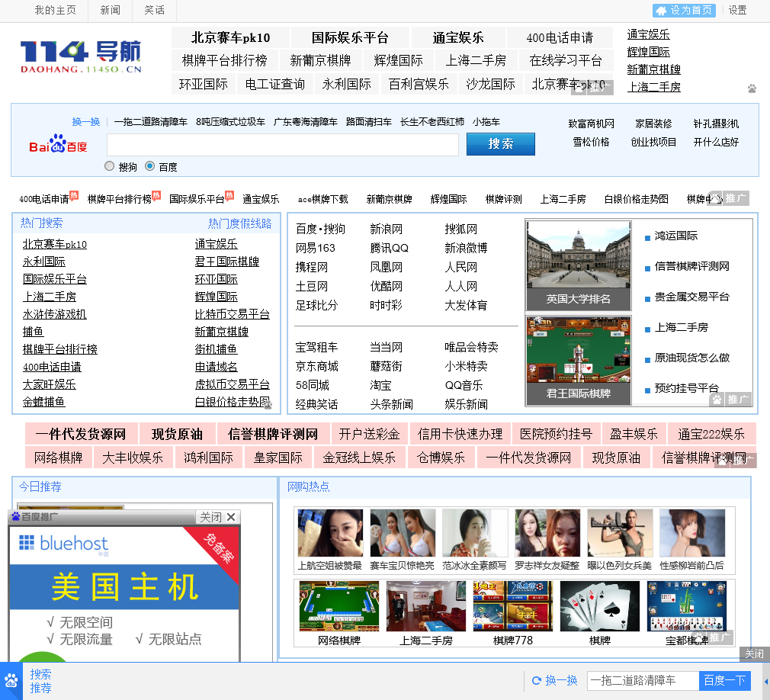Click the 关闭 button on the bottom right
This screenshot has width=770, height=700.
tap(754, 653)
